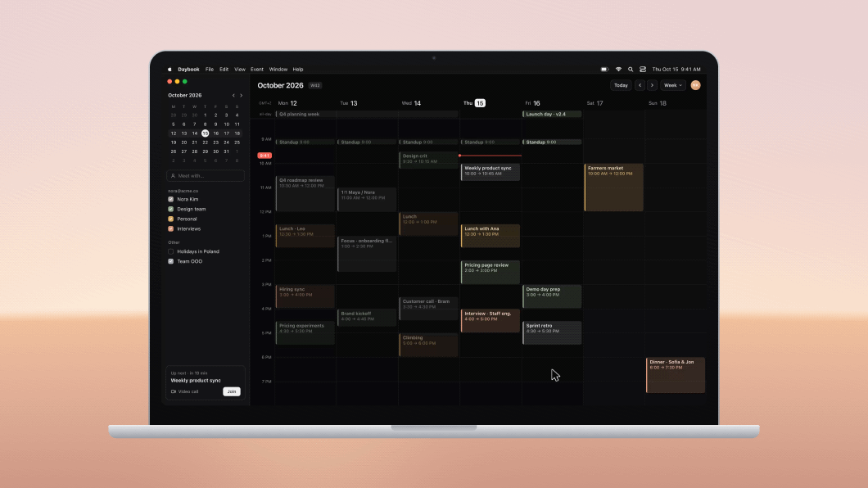Open the Daybook app menu
The height and width of the screenshot is (488, 868).
[x=188, y=69]
